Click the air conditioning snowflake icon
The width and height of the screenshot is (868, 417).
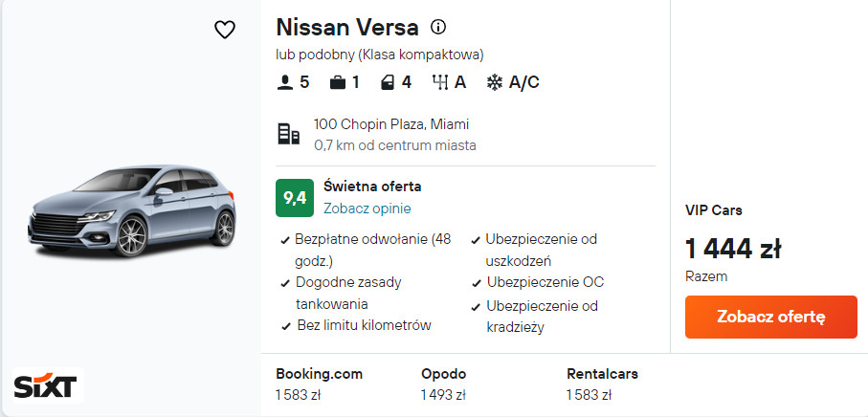(x=495, y=82)
